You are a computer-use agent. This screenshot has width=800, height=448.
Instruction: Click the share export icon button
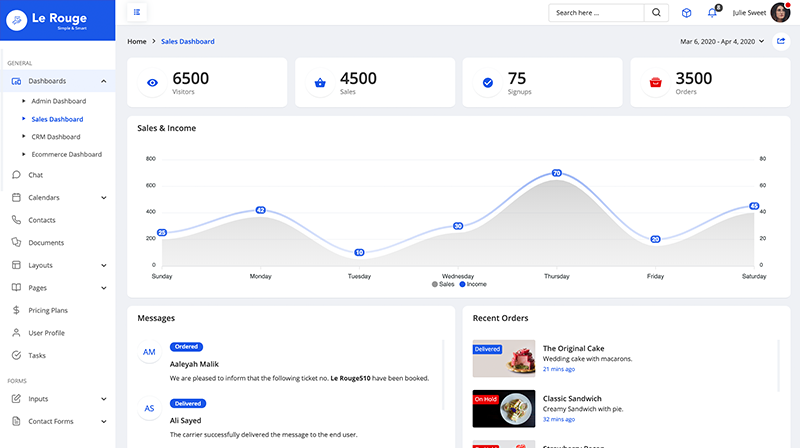point(781,42)
